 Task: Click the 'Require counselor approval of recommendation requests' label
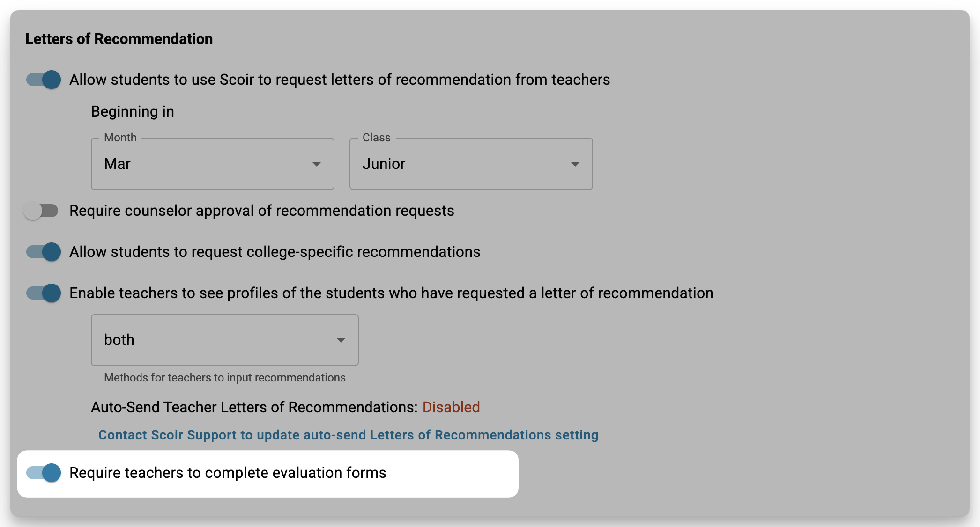click(x=262, y=211)
